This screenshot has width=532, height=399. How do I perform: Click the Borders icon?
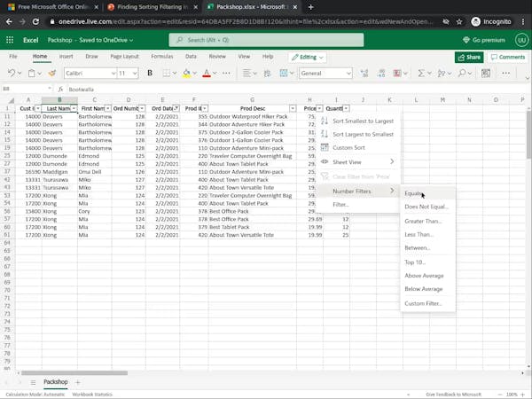pos(167,73)
